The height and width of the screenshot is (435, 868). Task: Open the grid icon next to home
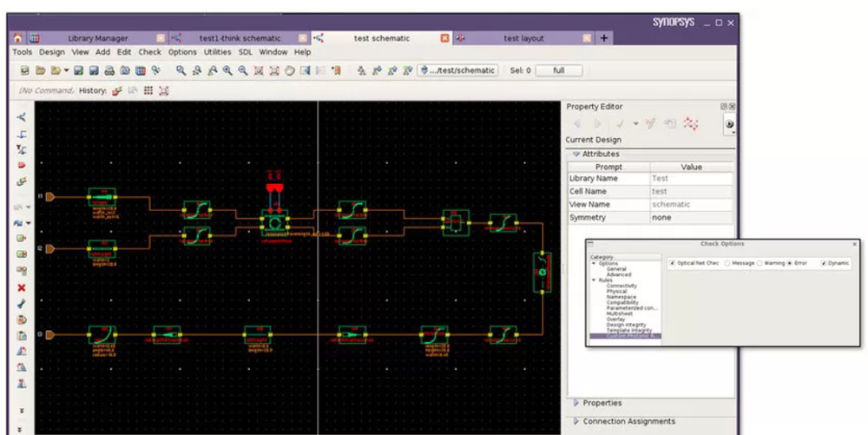pyautogui.click(x=35, y=38)
